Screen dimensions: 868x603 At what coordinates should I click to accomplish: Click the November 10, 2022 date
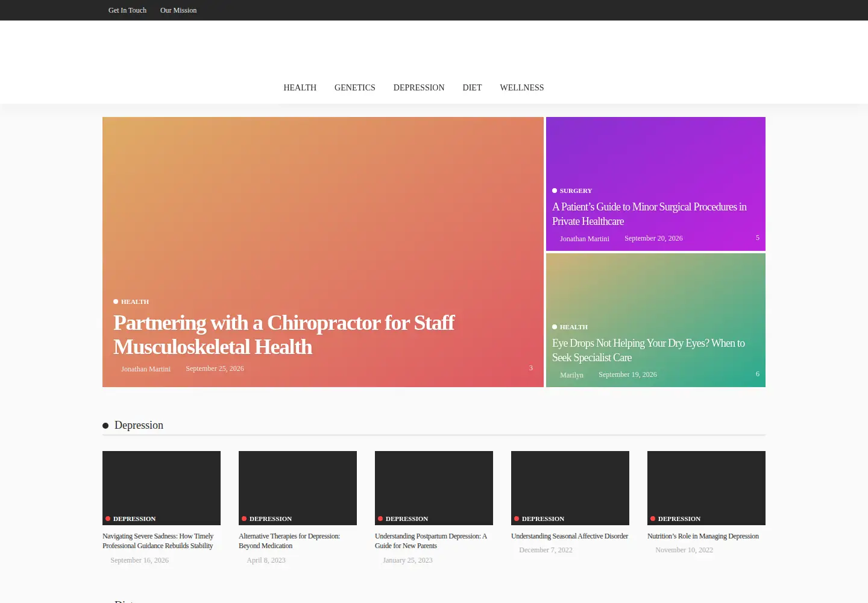(684, 550)
